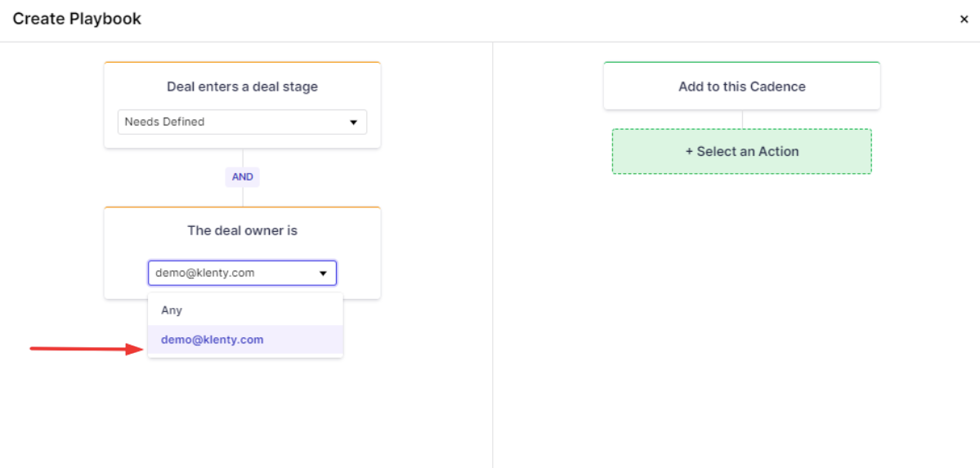Click the caret icon in the owner dropdown
The image size is (980, 468).
point(323,274)
